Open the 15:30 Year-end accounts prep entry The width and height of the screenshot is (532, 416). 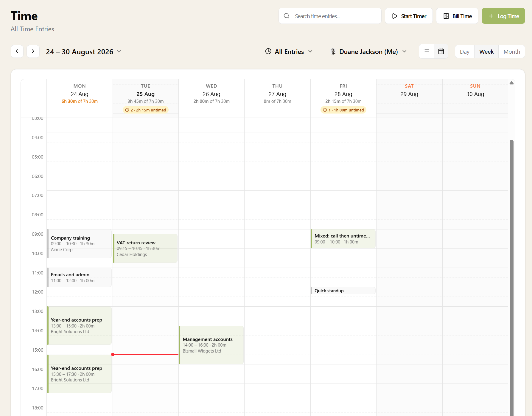(80, 374)
